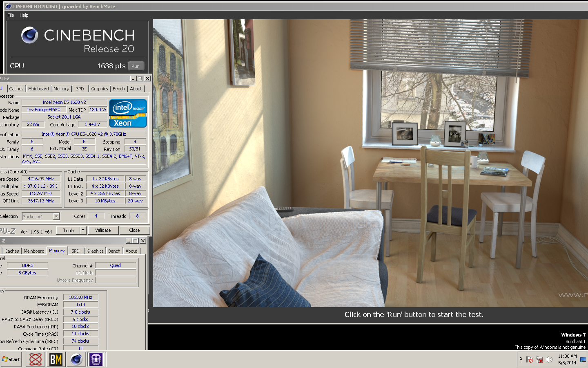Switch to Bench tab in upper CPU-Z window
588x368 pixels.
click(119, 89)
